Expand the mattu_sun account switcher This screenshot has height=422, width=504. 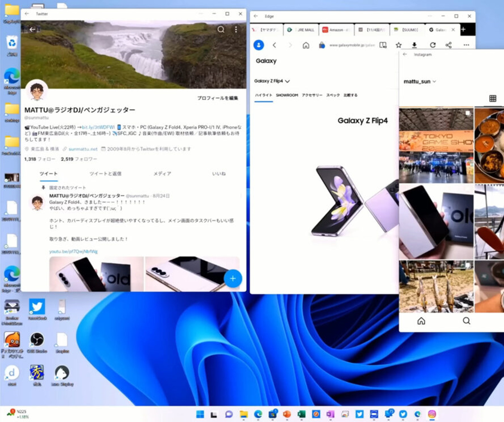(x=420, y=81)
